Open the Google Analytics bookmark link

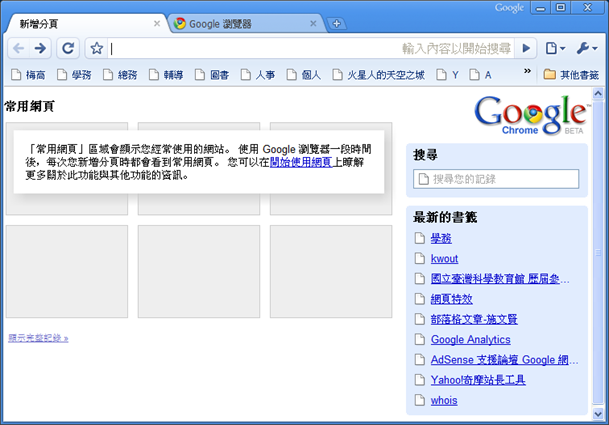pos(471,340)
